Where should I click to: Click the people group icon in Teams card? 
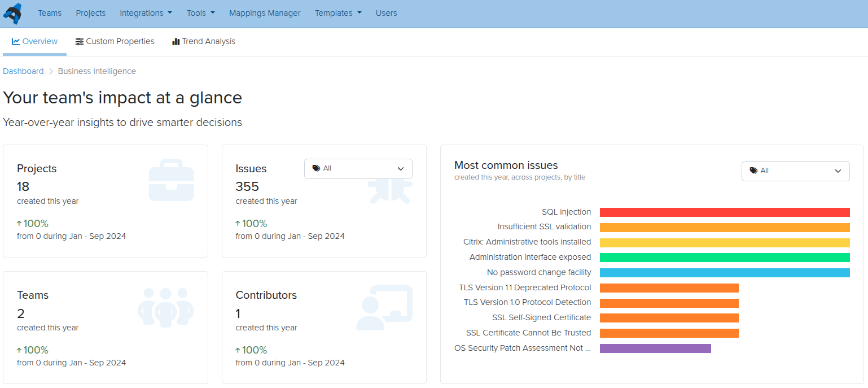coord(165,308)
